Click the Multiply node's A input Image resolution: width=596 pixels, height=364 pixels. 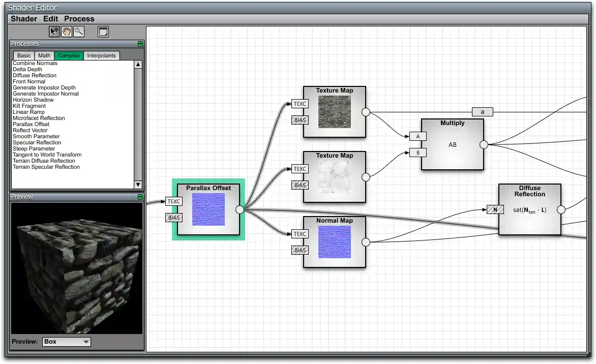[x=418, y=136]
